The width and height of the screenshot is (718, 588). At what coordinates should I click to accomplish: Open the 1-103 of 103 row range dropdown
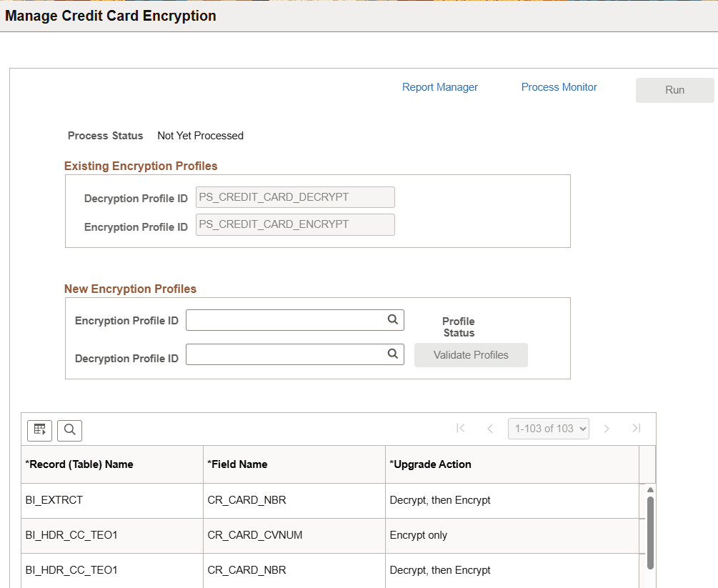click(548, 428)
